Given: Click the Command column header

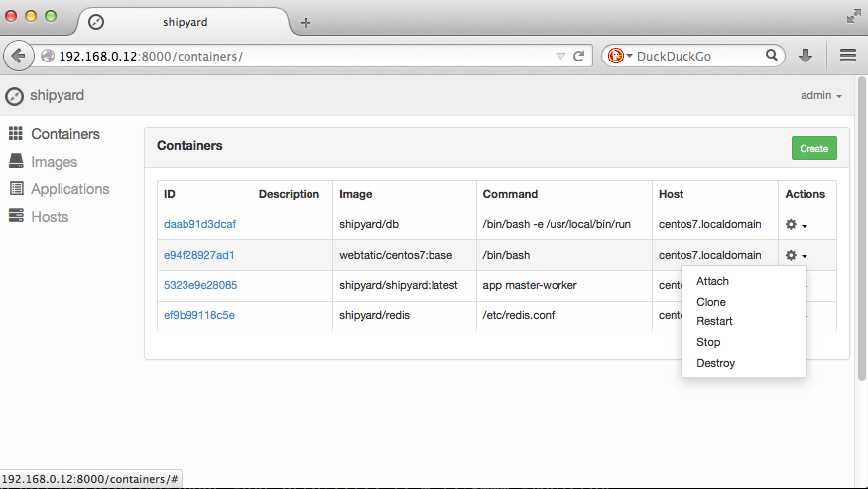Looking at the screenshot, I should pyautogui.click(x=510, y=194).
